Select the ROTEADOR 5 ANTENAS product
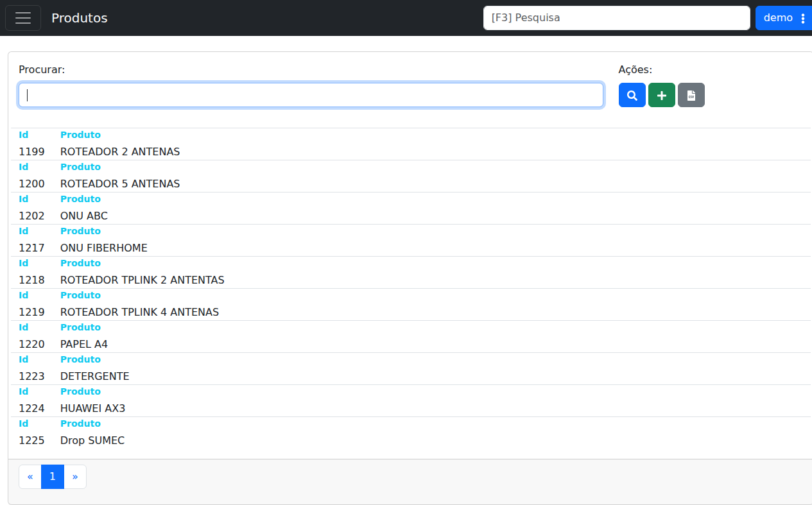This screenshot has width=812, height=505. [120, 184]
